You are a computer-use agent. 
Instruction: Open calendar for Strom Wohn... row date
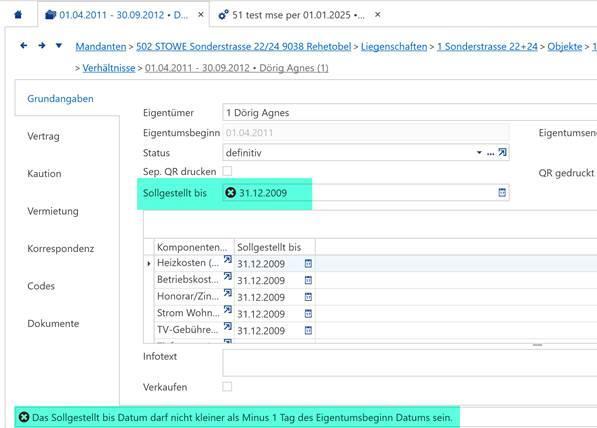click(x=308, y=314)
